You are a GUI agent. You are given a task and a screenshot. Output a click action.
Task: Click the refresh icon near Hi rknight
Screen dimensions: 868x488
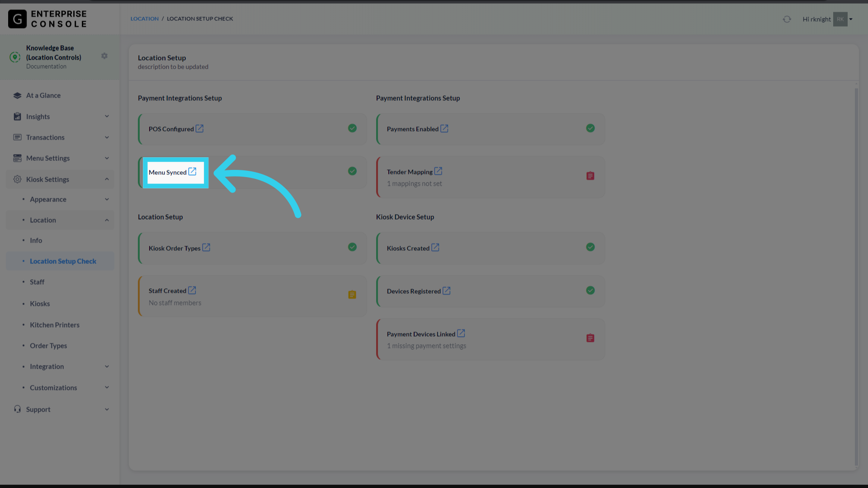click(787, 19)
